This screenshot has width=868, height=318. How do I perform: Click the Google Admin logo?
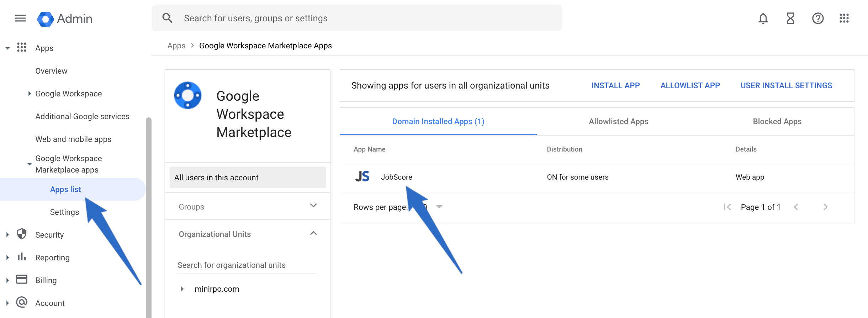[65, 18]
